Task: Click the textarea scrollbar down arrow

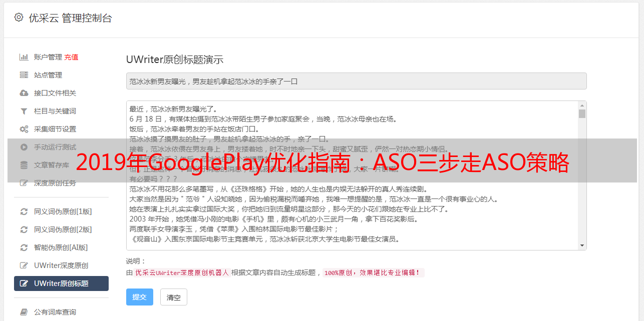Action: (x=582, y=245)
